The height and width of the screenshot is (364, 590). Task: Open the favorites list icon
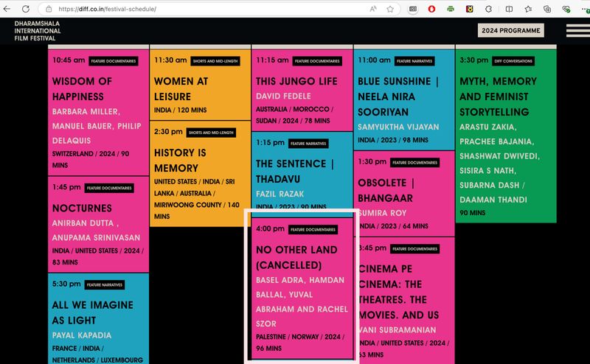[528, 9]
